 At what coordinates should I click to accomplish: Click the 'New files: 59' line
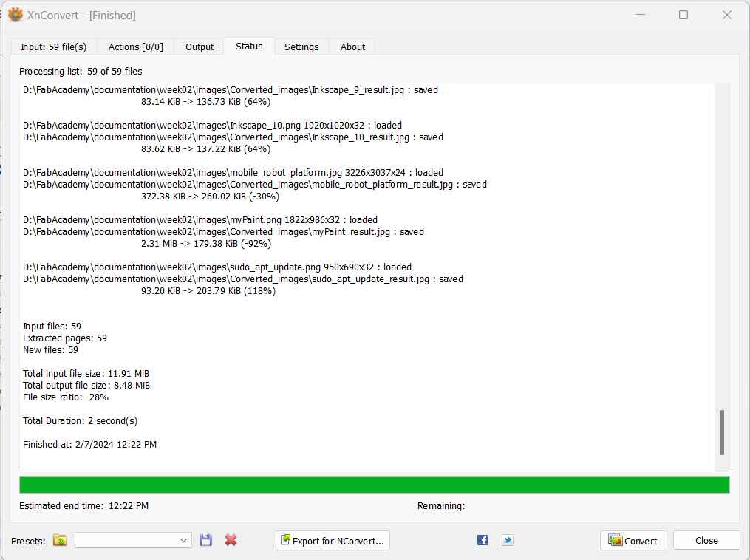pos(51,350)
